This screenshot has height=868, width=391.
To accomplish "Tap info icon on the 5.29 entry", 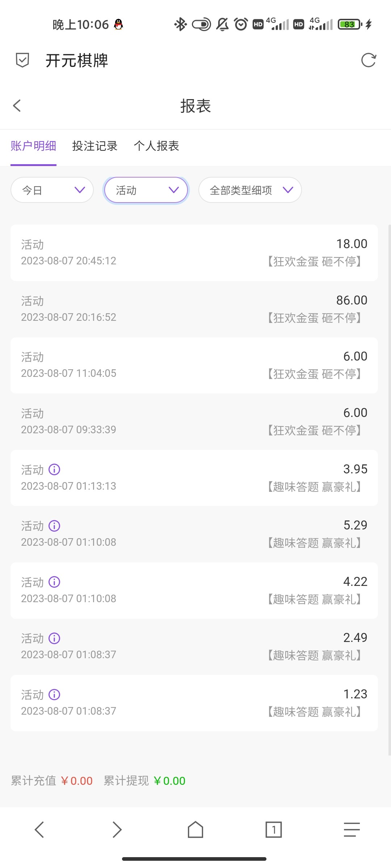I will [54, 526].
